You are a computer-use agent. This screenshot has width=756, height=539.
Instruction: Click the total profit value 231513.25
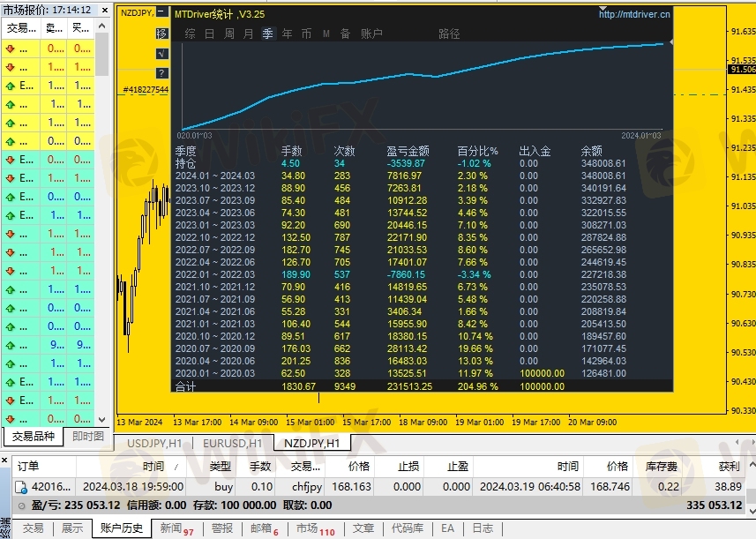click(409, 386)
